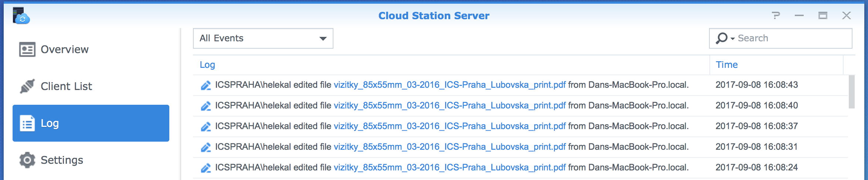This screenshot has width=868, height=180.
Task: Click the log list vertical scrollbar
Action: point(852,92)
